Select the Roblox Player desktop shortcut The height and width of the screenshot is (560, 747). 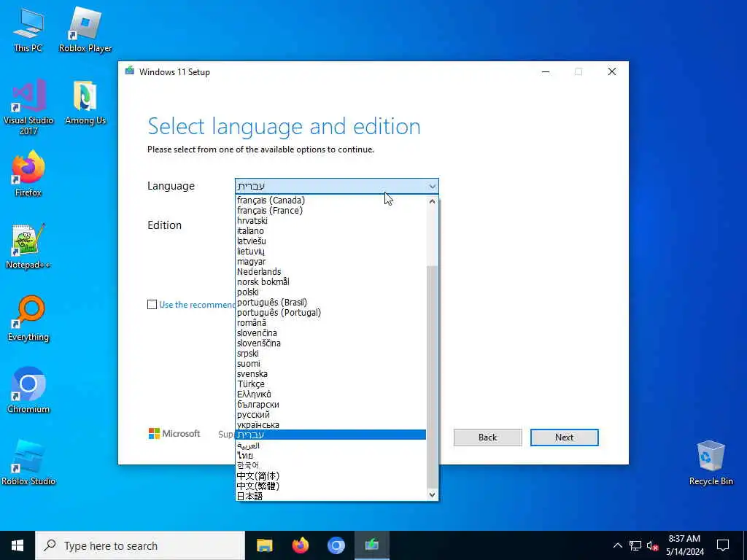tap(85, 29)
